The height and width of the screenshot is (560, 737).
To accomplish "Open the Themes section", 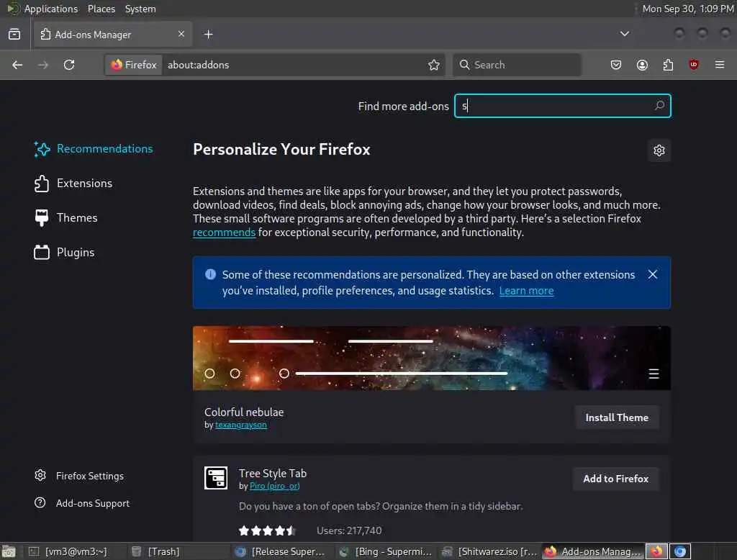I will click(x=65, y=217).
